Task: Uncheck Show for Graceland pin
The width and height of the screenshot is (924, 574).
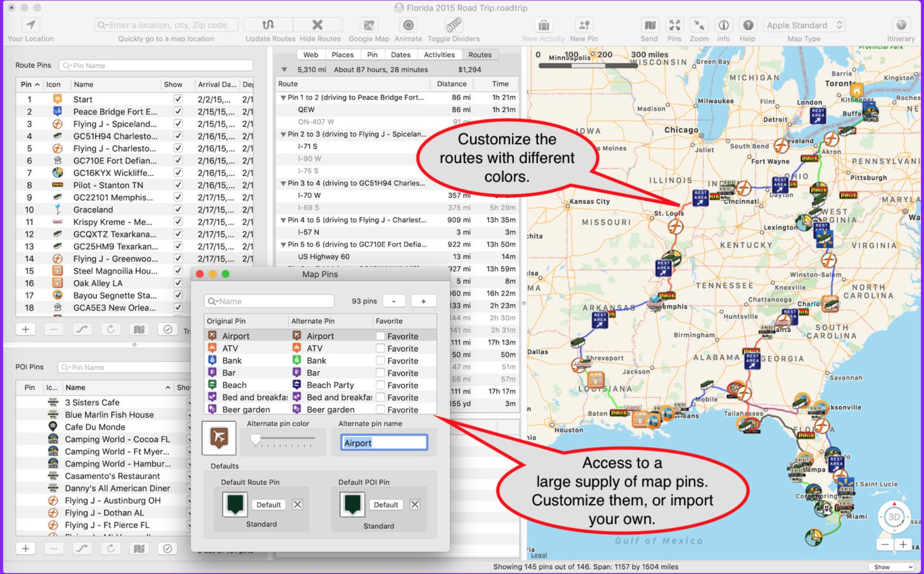Action: coord(178,210)
